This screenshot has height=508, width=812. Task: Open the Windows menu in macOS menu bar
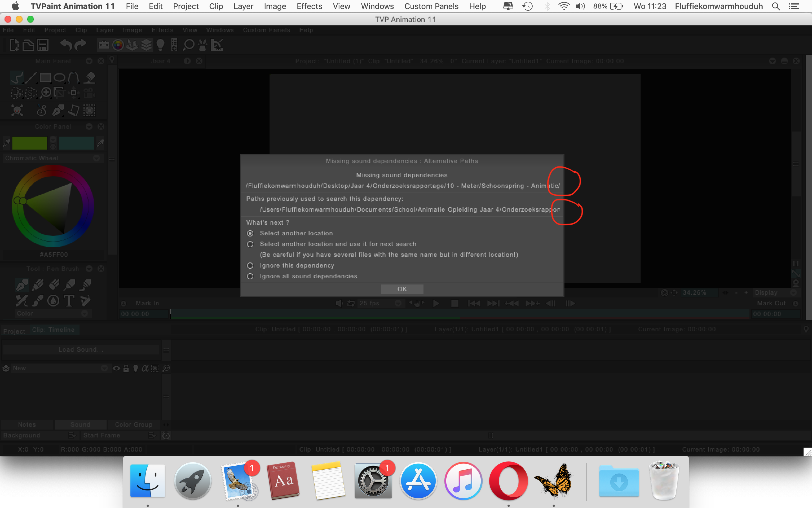click(377, 6)
